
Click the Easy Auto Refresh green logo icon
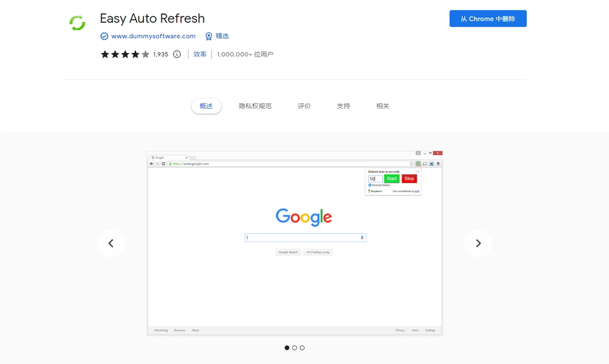click(77, 22)
